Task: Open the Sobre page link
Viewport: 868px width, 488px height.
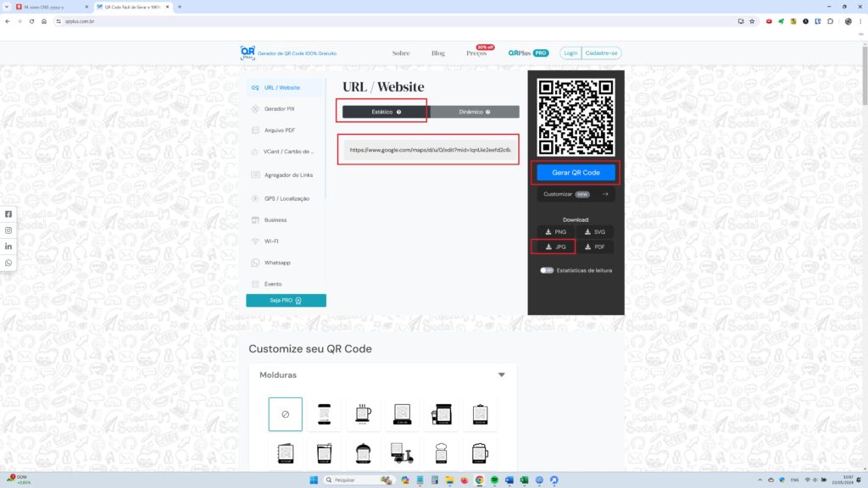Action: click(401, 53)
